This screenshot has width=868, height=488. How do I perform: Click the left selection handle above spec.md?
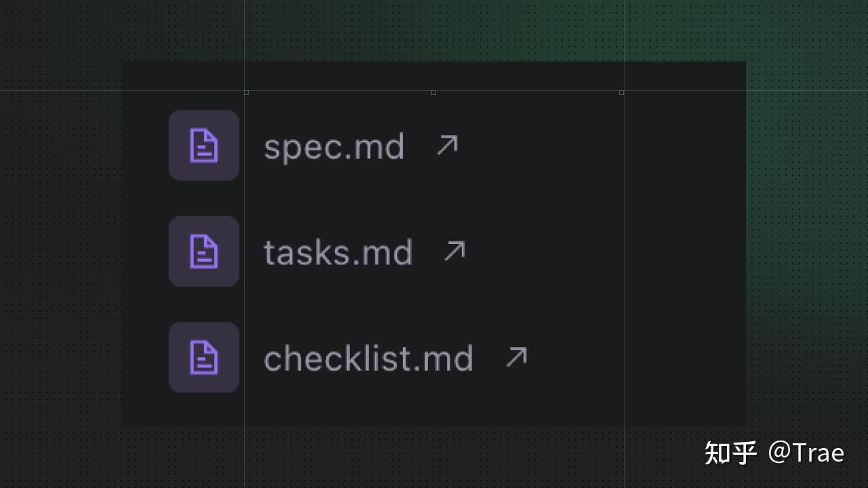(246, 92)
